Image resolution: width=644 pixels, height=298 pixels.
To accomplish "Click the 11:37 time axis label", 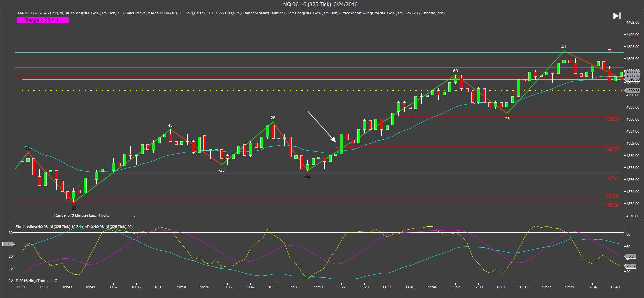I will pyautogui.click(x=387, y=287).
